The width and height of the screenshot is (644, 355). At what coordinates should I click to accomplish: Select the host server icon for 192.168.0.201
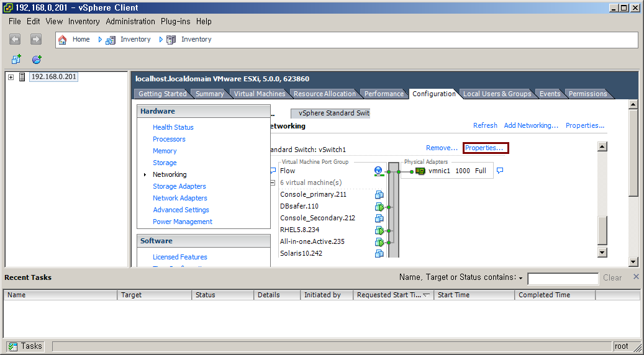pos(22,77)
